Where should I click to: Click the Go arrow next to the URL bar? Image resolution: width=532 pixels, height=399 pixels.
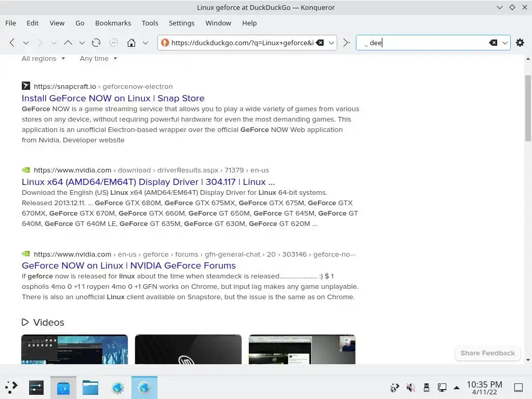[346, 43]
